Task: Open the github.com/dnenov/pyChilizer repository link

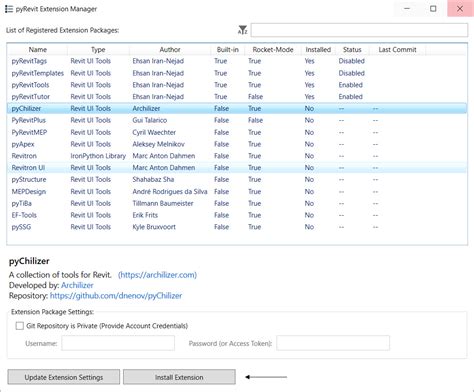Action: click(116, 296)
